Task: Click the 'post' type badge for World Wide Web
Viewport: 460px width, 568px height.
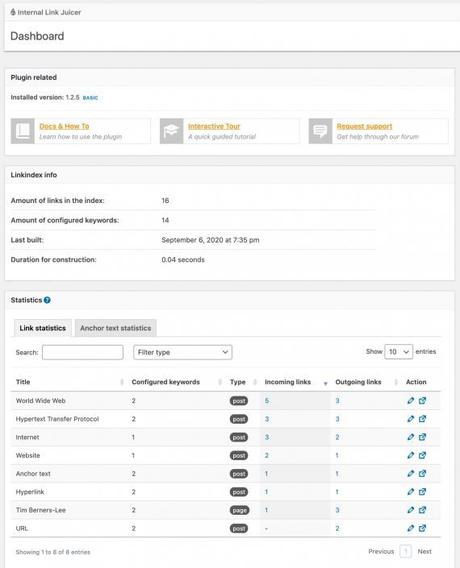Action: pyautogui.click(x=239, y=401)
